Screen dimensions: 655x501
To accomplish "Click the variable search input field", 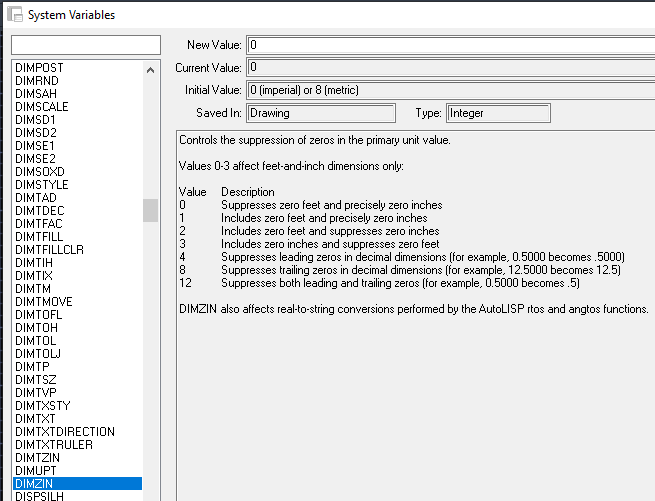I will (x=86, y=45).
